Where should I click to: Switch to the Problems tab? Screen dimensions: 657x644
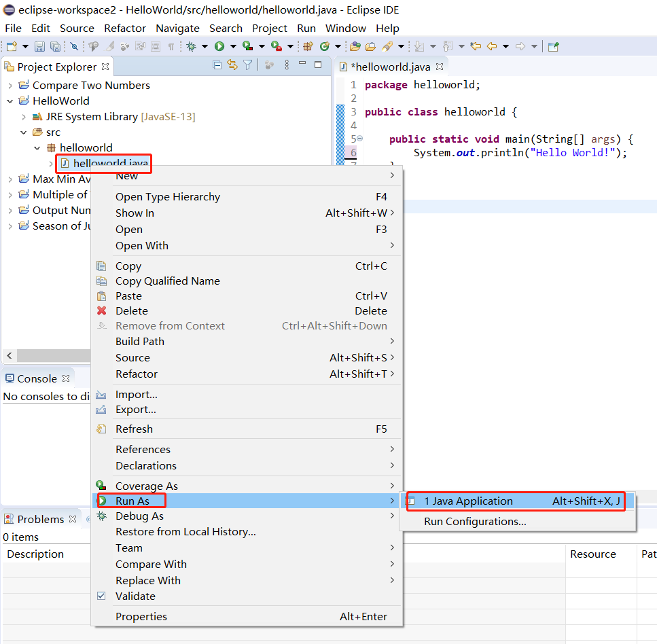coord(40,519)
